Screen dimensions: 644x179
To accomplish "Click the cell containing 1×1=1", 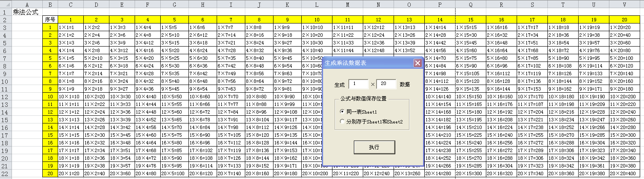I will pos(71,27).
